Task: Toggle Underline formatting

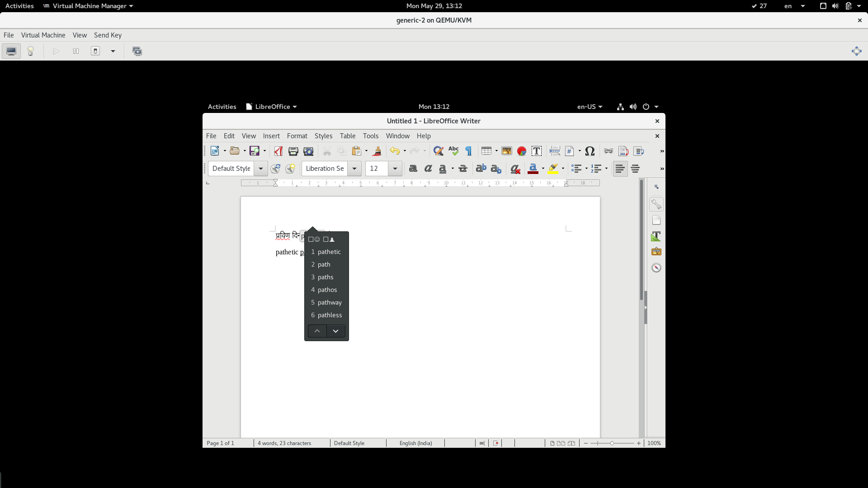Action: click(443, 169)
